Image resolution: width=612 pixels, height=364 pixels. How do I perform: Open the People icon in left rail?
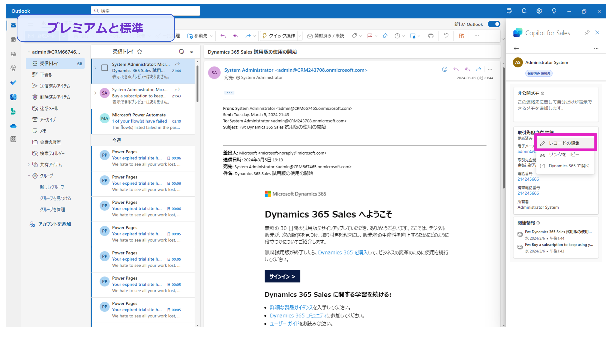coord(13,54)
